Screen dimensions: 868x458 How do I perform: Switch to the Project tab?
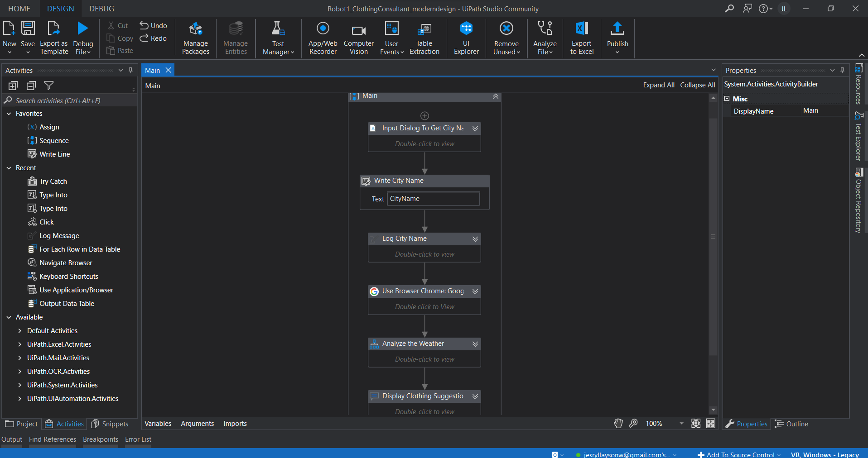[21, 424]
